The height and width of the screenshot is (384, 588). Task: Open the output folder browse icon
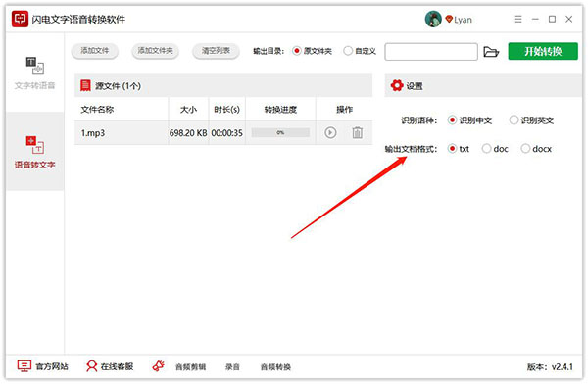click(491, 52)
